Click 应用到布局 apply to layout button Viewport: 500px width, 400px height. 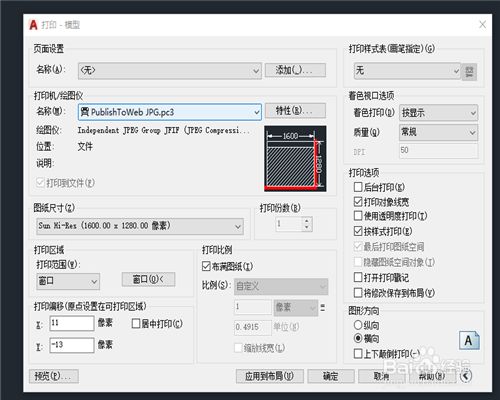click(x=270, y=376)
